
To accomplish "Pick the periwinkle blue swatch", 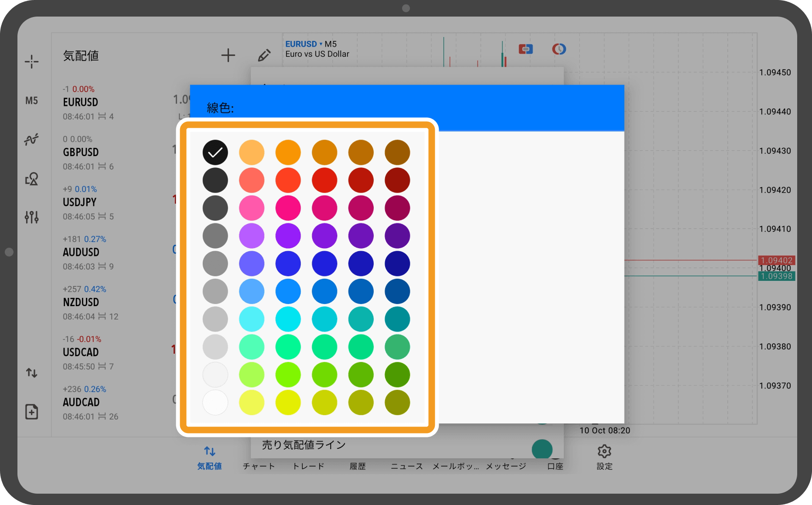I will coord(252,263).
